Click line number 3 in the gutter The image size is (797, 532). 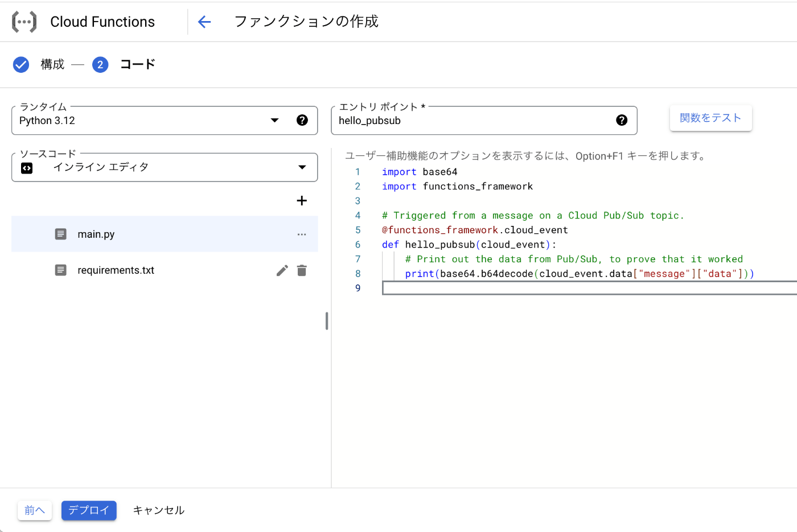click(358, 201)
